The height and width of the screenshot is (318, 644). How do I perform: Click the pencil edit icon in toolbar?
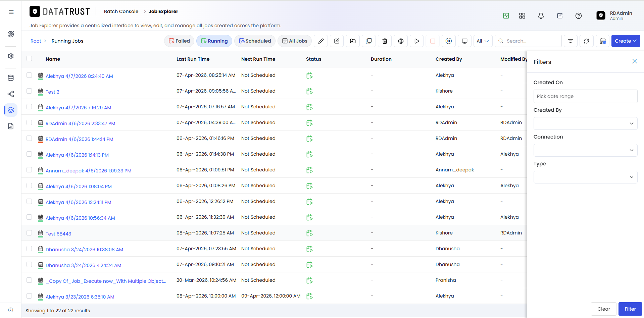click(x=321, y=41)
